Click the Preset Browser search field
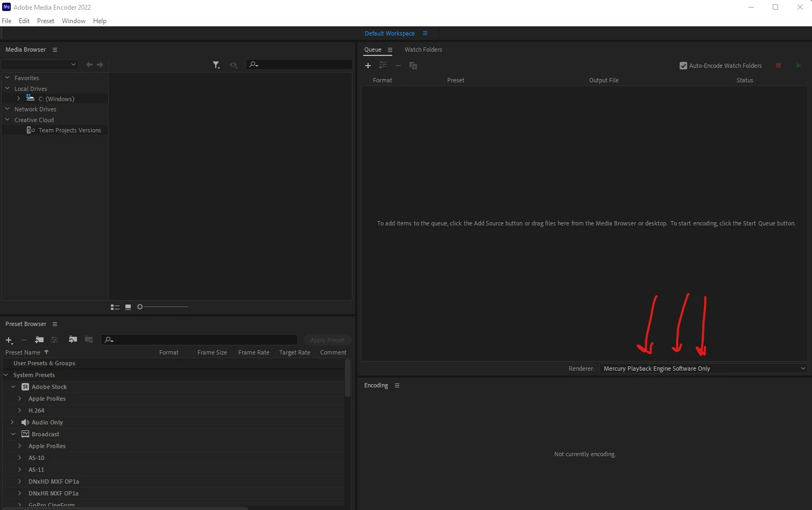812x510 pixels. tap(199, 340)
